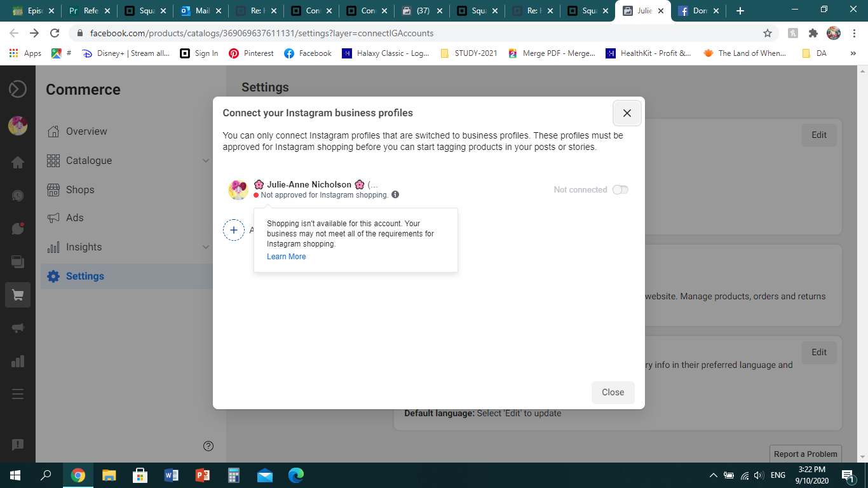Click the home icon in left rail

click(18, 162)
